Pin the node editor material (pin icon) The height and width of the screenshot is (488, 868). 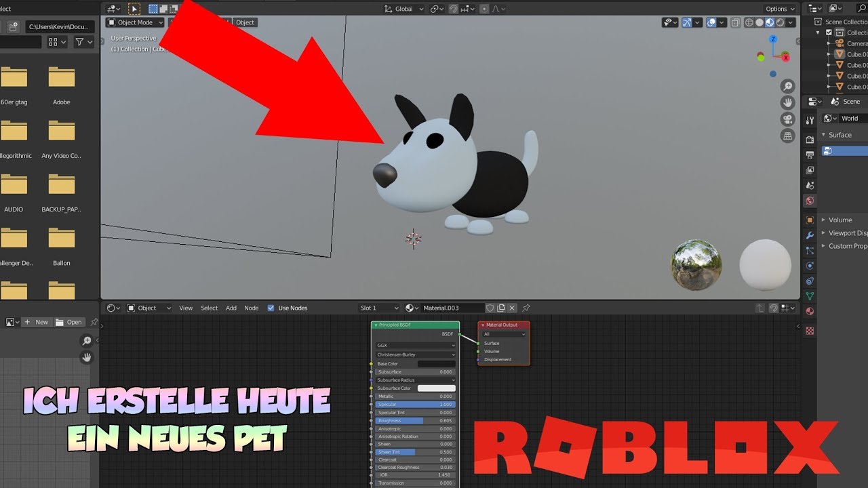click(526, 308)
